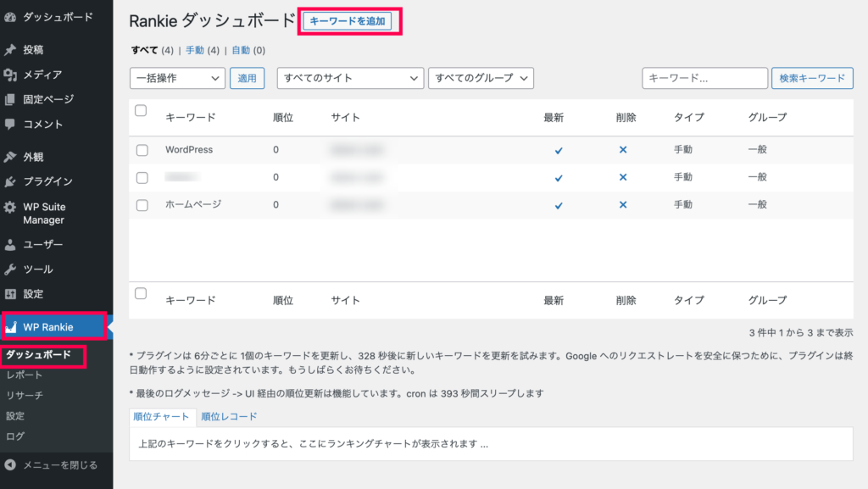Open レポート under WP Rankie

[25, 375]
